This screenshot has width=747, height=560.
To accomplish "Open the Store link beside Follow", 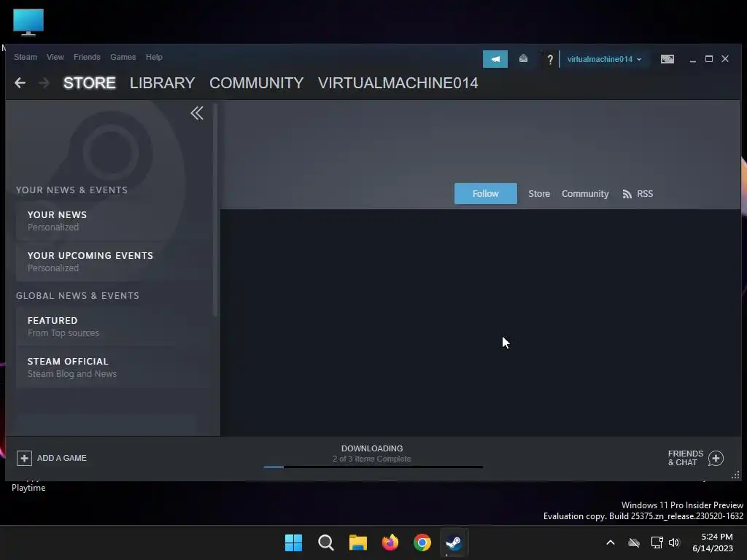I will pyautogui.click(x=539, y=194).
